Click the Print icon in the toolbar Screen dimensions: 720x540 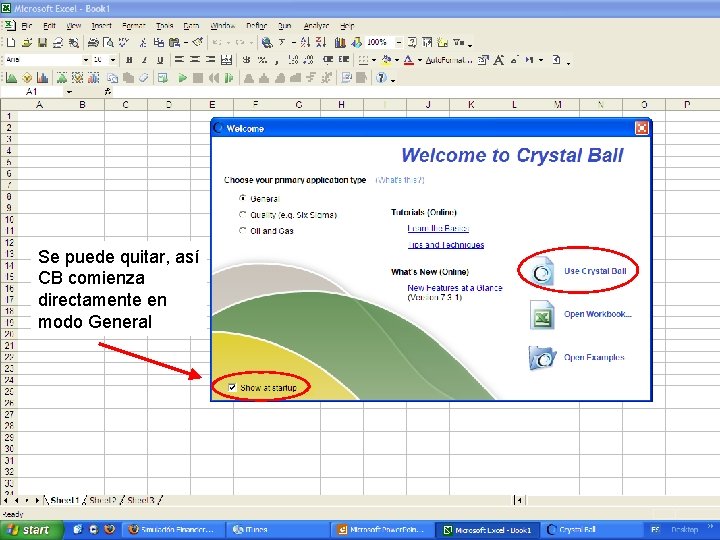(x=93, y=43)
